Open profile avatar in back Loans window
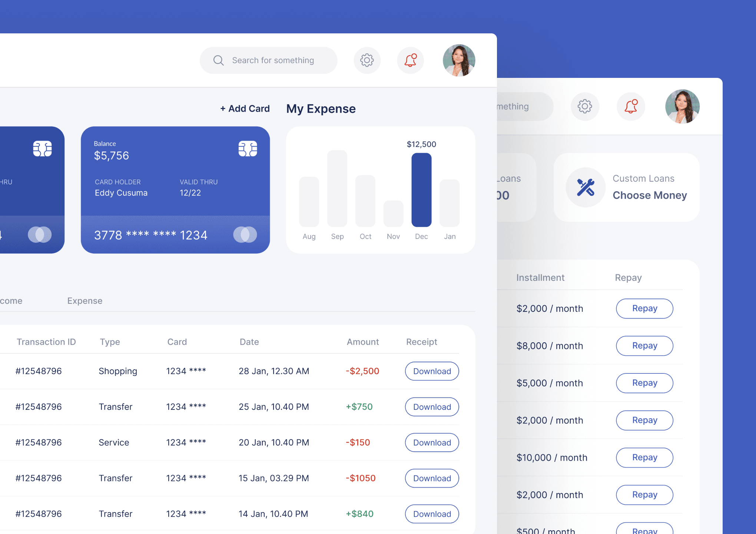 coord(682,106)
